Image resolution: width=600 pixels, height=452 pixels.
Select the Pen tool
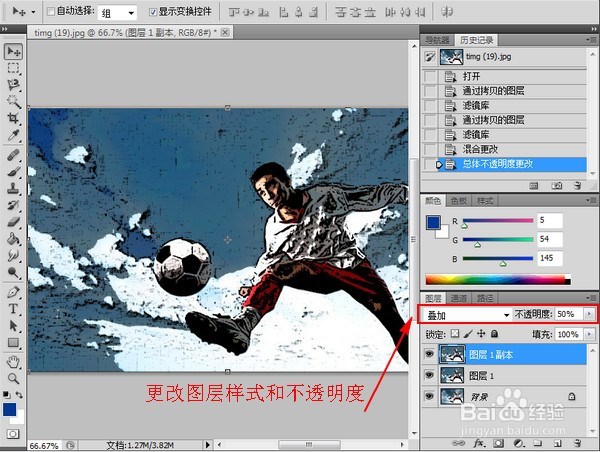tap(13, 292)
